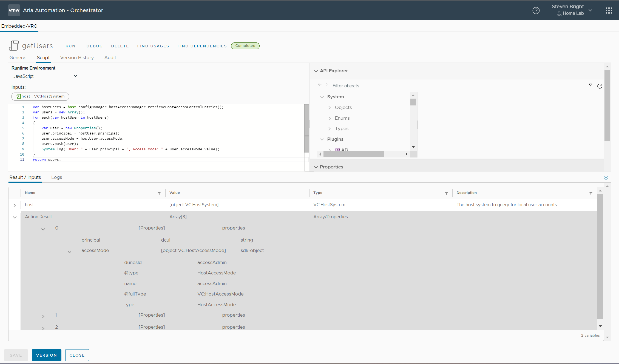Open the Version History tab
The width and height of the screenshot is (619, 364).
[77, 58]
